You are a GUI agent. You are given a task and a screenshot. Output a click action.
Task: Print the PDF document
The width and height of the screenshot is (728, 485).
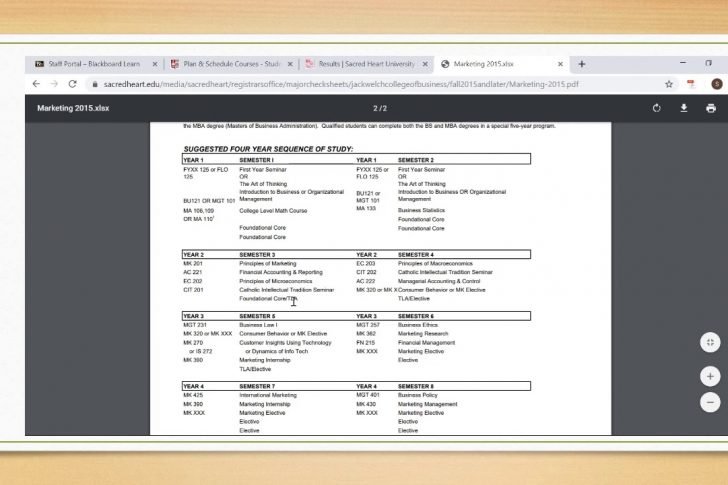711,108
